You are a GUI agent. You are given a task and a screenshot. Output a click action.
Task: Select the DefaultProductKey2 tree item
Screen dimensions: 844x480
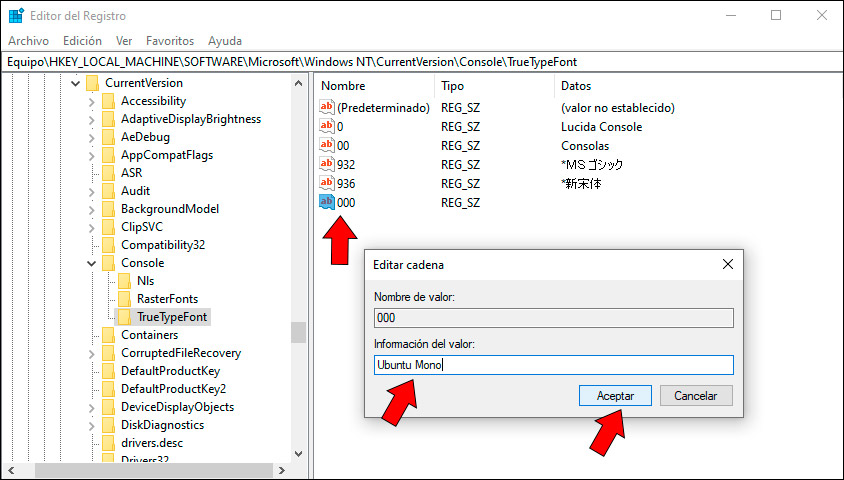point(173,389)
